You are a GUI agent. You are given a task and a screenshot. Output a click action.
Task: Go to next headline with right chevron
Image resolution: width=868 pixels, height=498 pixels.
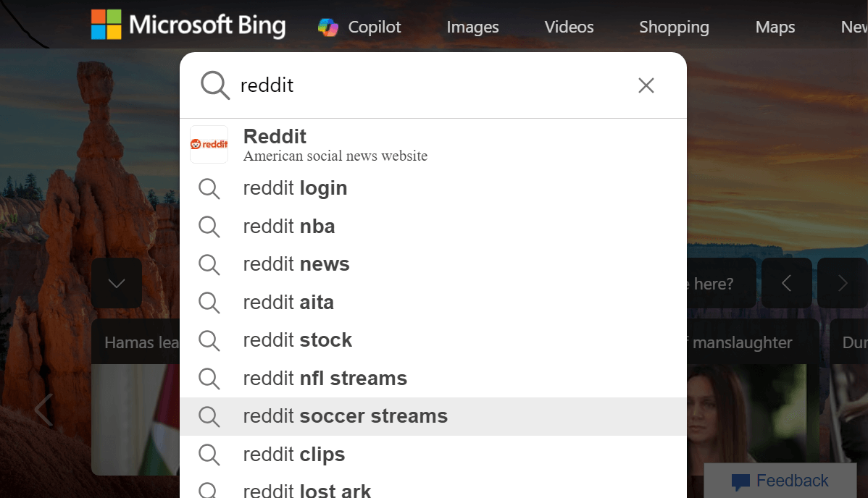[x=842, y=283]
